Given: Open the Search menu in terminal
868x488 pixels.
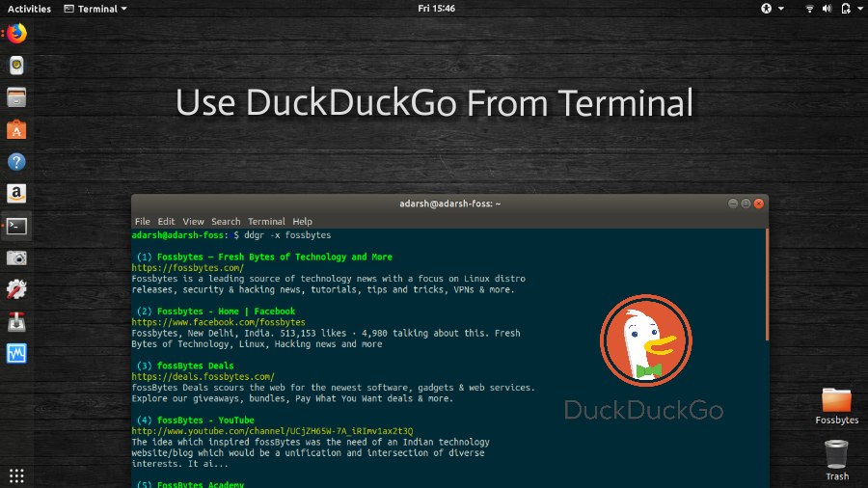Looking at the screenshot, I should click(x=226, y=221).
